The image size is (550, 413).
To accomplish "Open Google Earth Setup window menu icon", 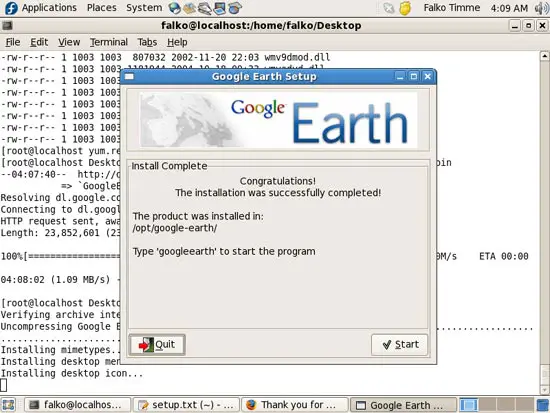I will [x=129, y=76].
